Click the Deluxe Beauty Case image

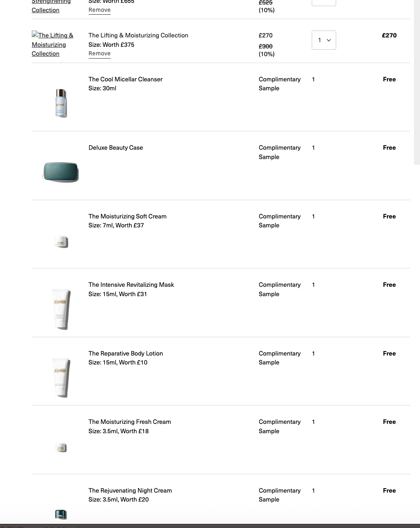pyautogui.click(x=61, y=172)
